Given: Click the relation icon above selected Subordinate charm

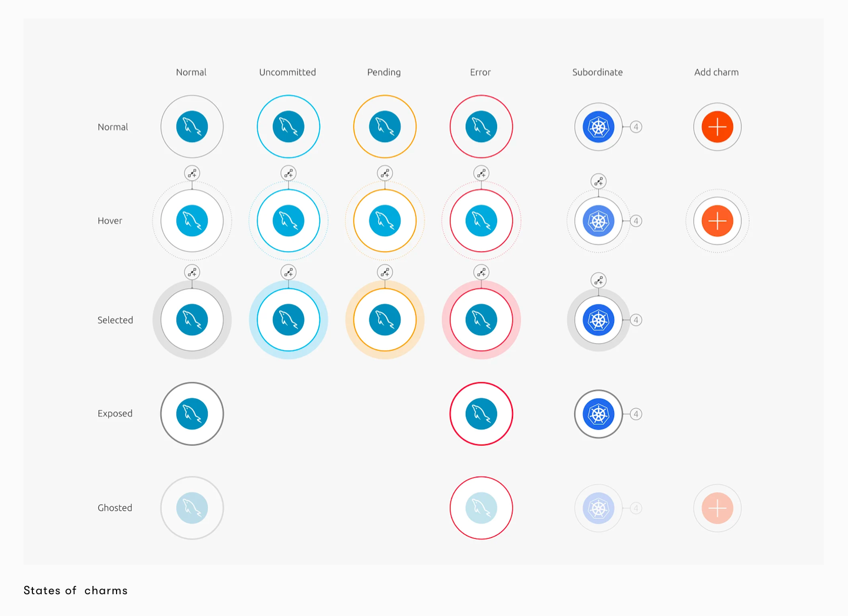Looking at the screenshot, I should [598, 280].
